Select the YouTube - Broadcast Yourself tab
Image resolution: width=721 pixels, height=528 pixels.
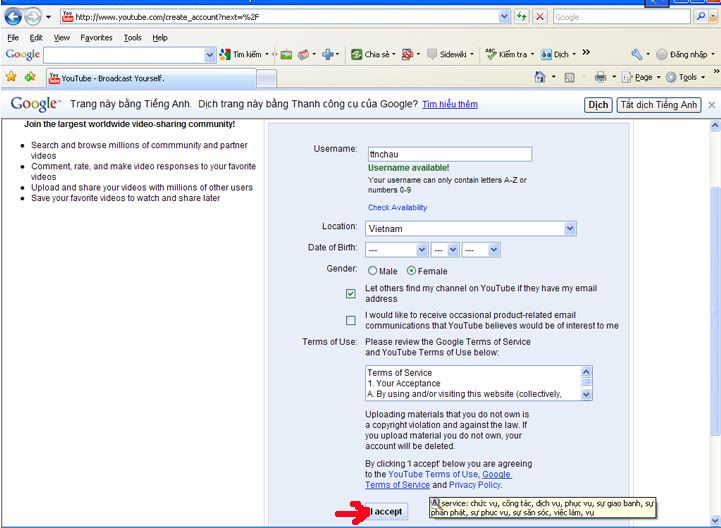pyautogui.click(x=151, y=78)
